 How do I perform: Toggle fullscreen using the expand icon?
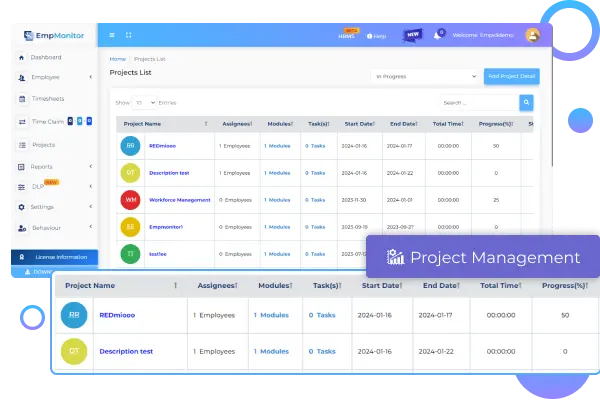coord(128,35)
